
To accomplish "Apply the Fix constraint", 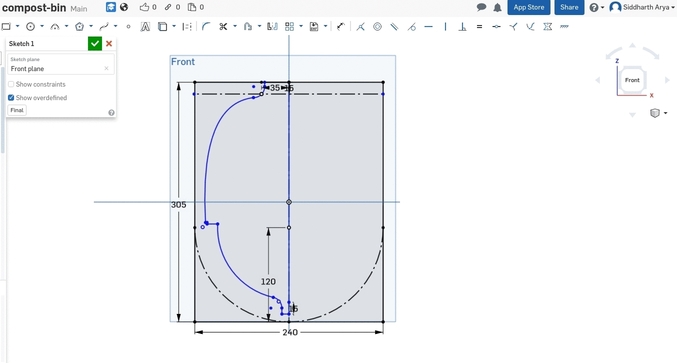I will (x=564, y=27).
